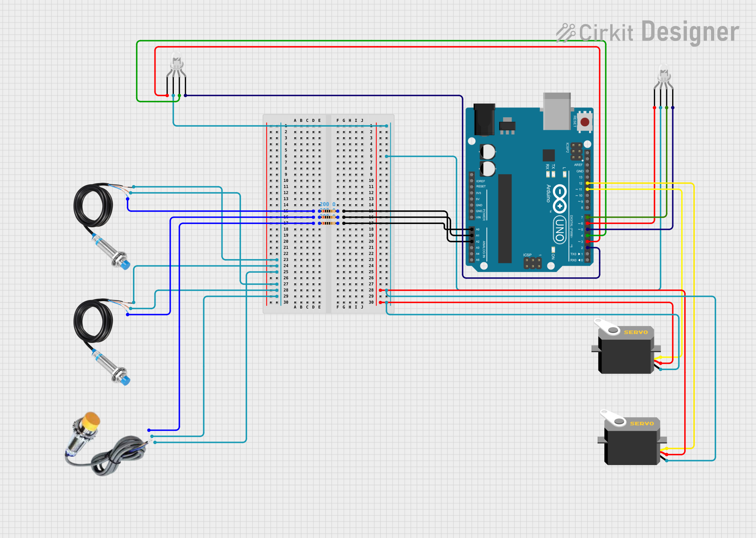Select the Arduino L indicator LED

tap(564, 174)
